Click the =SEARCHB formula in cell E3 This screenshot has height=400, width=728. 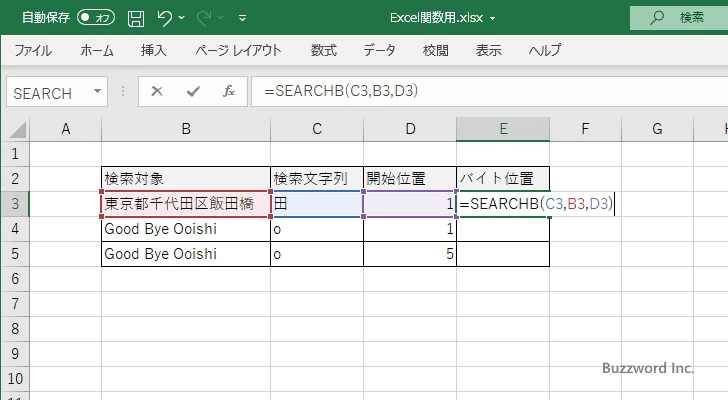coord(536,204)
